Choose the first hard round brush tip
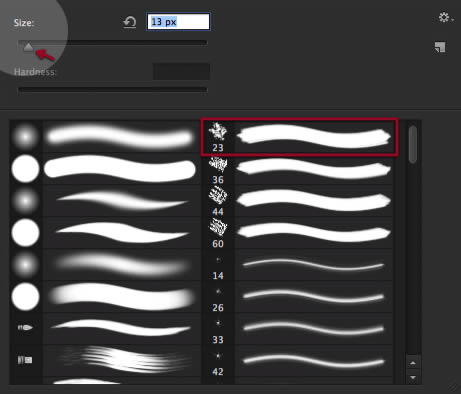461x394 pixels. click(25, 168)
